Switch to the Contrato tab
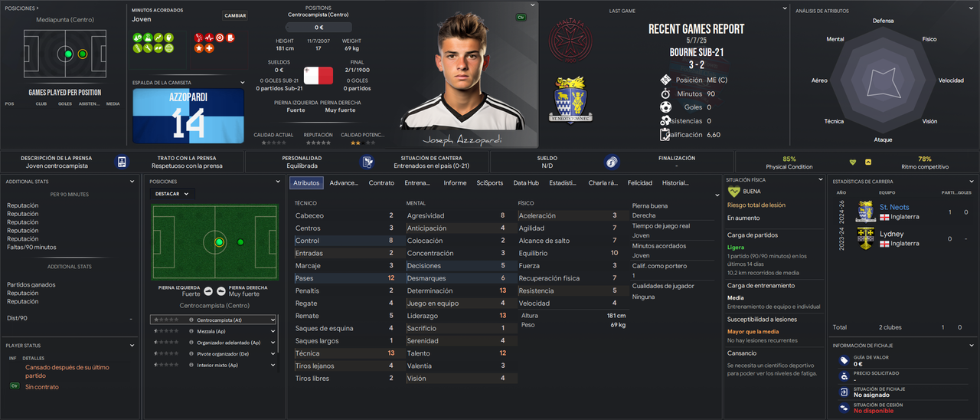The width and height of the screenshot is (980, 420). tap(381, 183)
